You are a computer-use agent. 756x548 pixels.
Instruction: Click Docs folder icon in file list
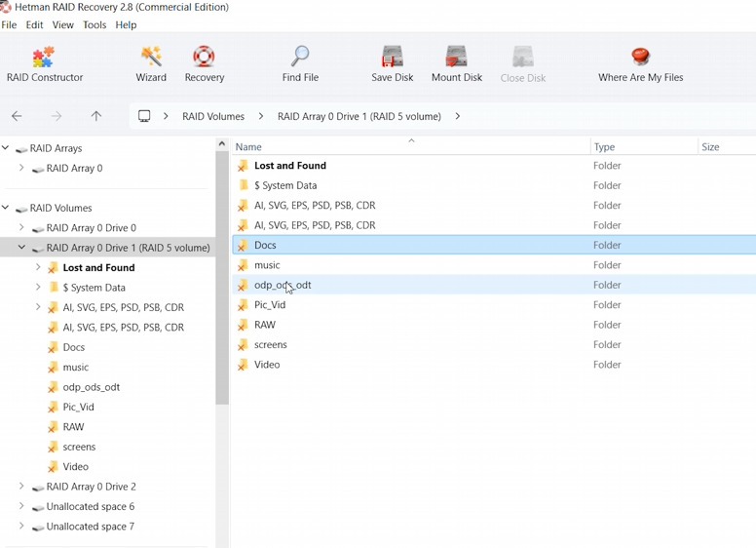click(243, 245)
